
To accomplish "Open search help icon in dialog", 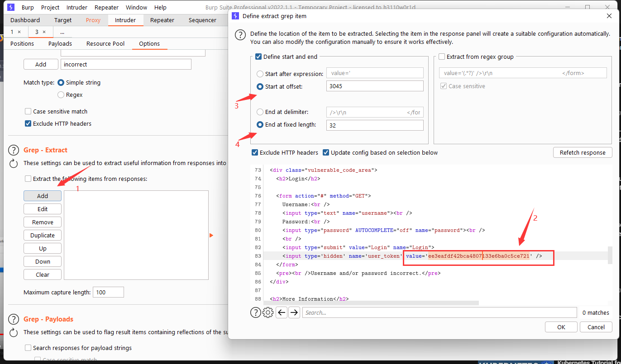I will (256, 312).
